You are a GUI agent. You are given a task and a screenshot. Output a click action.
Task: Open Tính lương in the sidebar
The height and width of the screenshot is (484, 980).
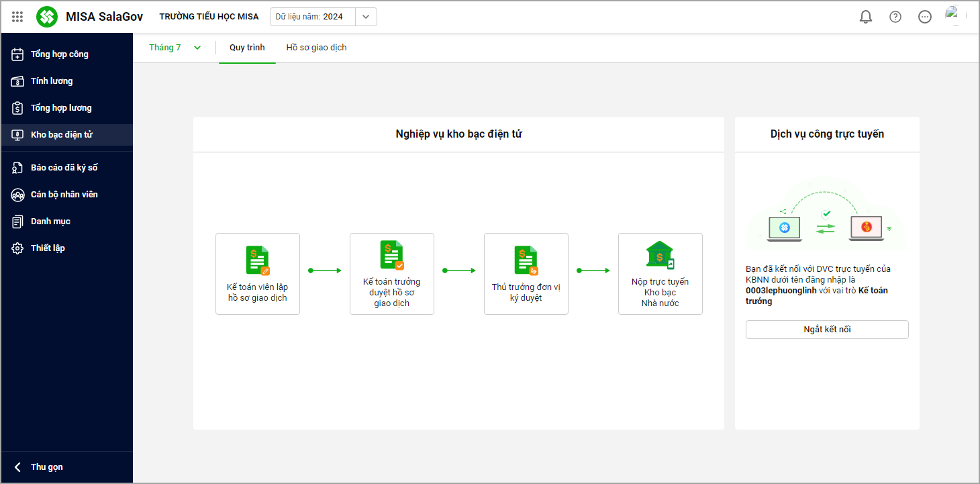[x=52, y=81]
